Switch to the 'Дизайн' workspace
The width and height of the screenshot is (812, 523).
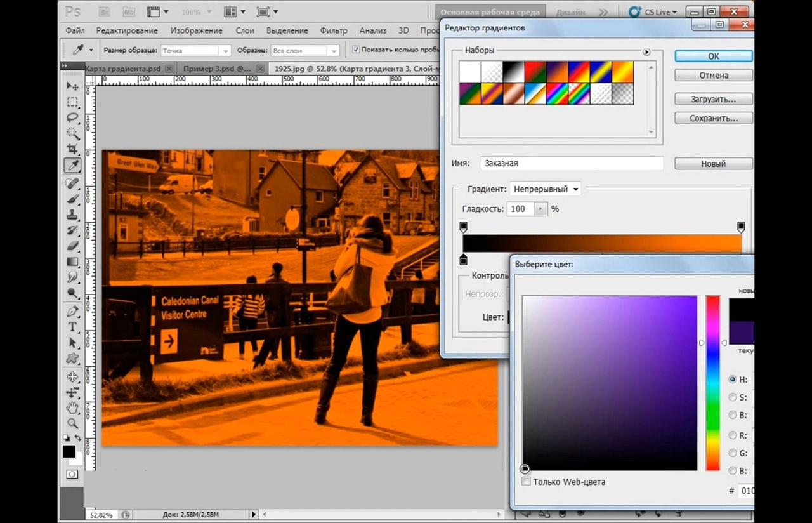(x=571, y=12)
